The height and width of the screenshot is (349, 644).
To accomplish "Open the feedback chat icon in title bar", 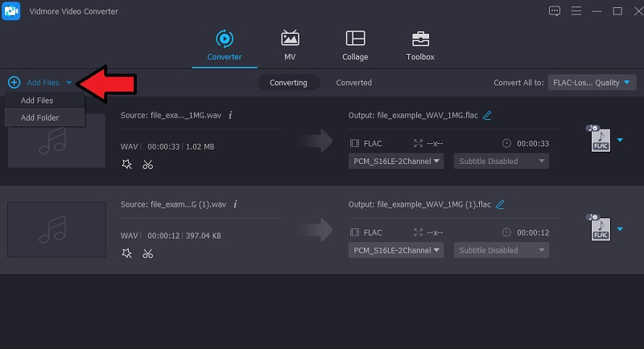I will pos(554,11).
